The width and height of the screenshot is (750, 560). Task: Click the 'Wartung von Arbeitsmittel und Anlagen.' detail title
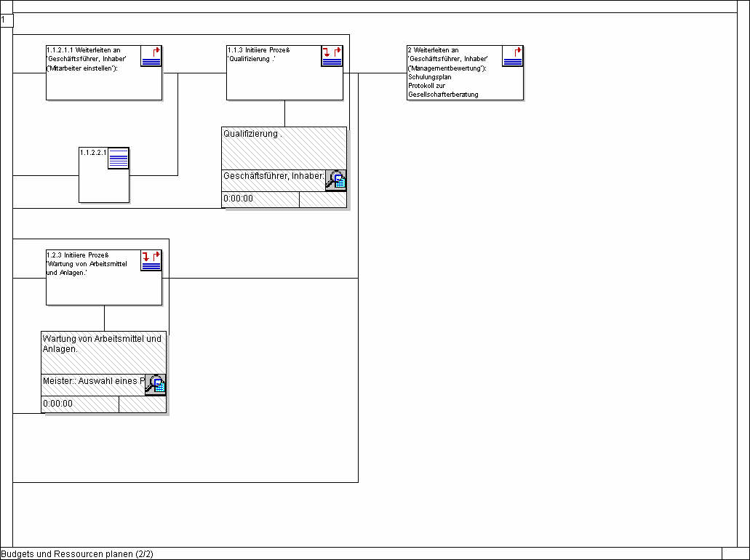tap(102, 343)
